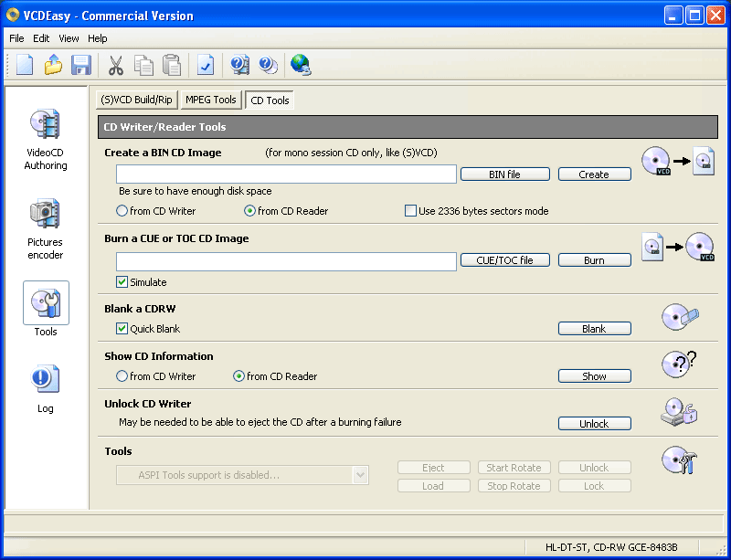Click the Create button
This screenshot has width=731, height=560.
[595, 174]
